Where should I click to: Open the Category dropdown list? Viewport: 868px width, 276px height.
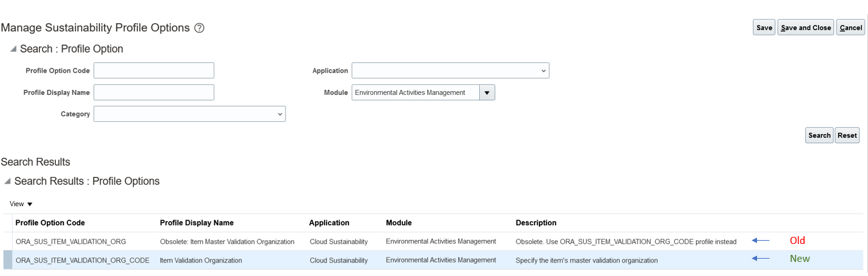190,114
